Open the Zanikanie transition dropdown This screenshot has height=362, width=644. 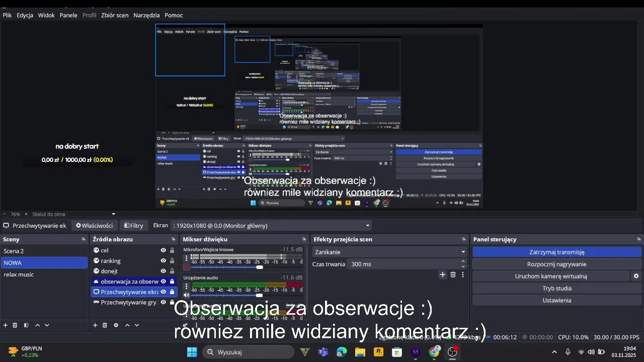pos(389,252)
